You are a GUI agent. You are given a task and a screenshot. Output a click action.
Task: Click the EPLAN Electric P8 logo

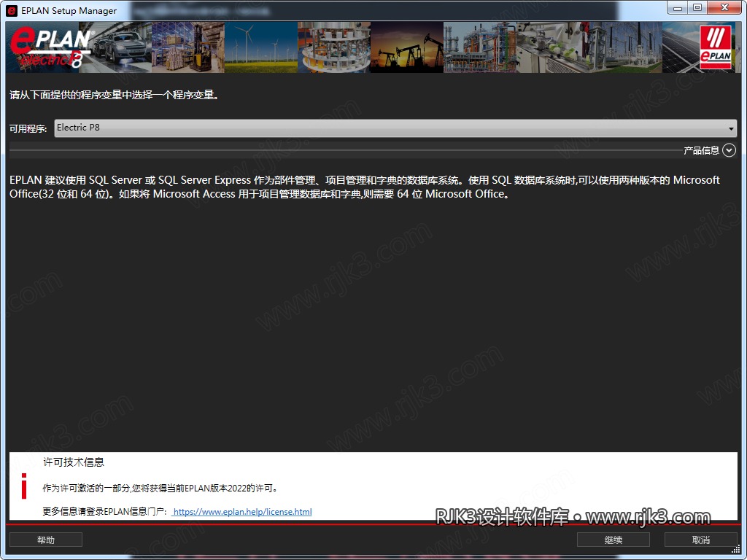pos(52,47)
